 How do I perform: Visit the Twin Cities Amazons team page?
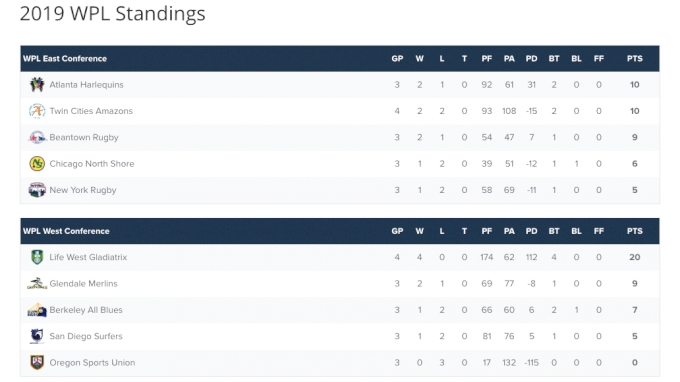click(x=91, y=111)
